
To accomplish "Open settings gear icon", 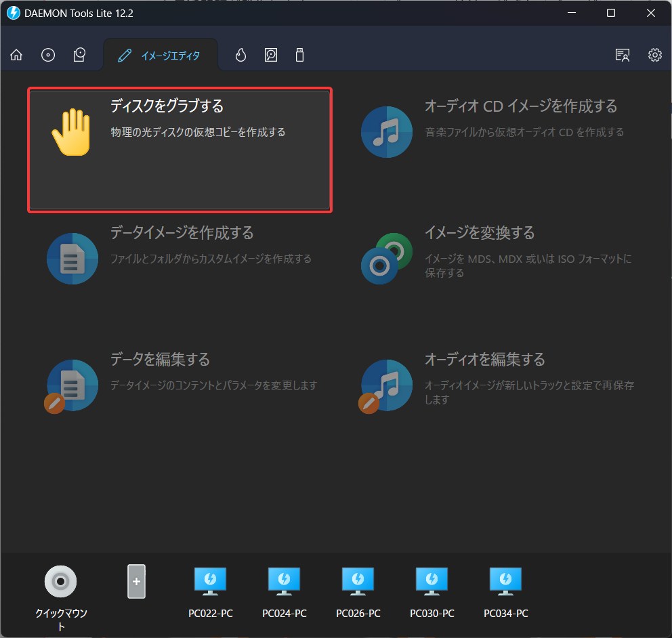I will click(655, 55).
